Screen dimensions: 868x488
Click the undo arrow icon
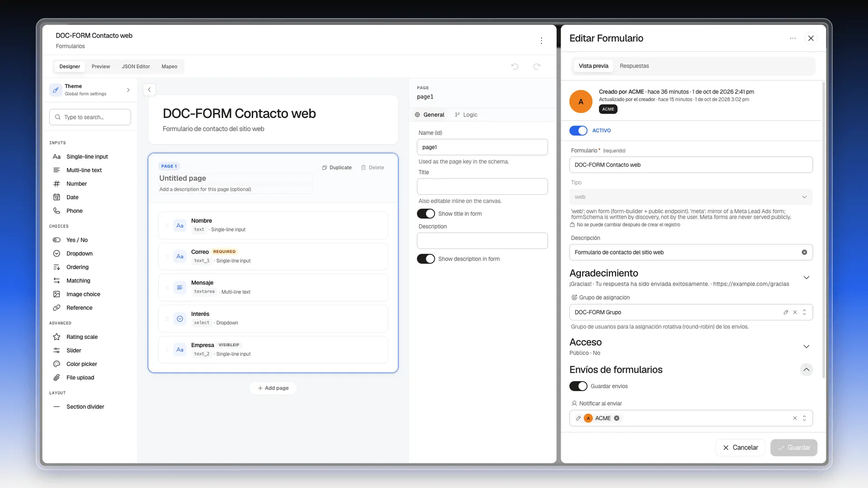point(514,66)
